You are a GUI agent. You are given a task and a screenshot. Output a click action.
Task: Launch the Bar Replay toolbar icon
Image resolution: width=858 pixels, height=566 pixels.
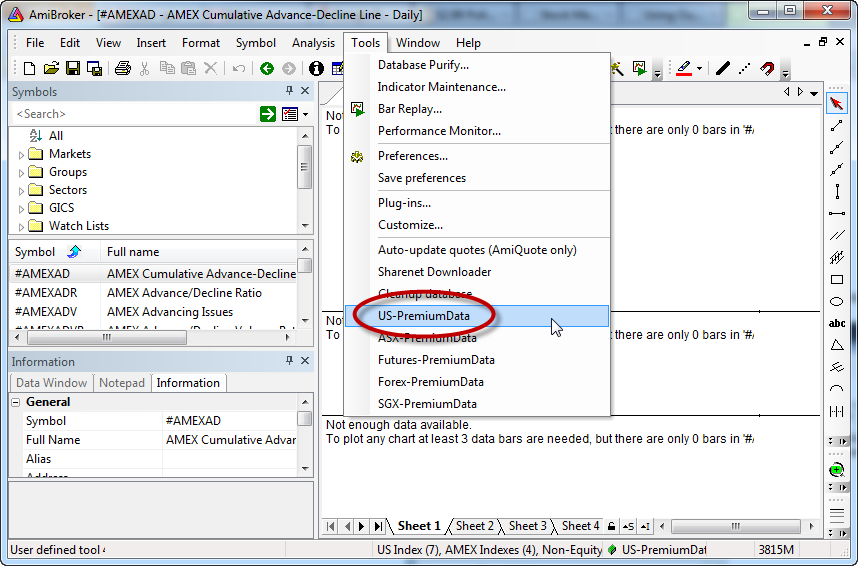[639, 68]
